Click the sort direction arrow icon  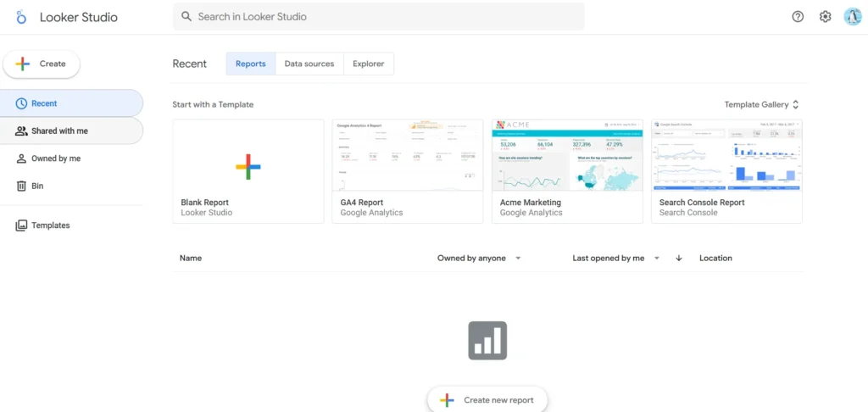pos(679,258)
